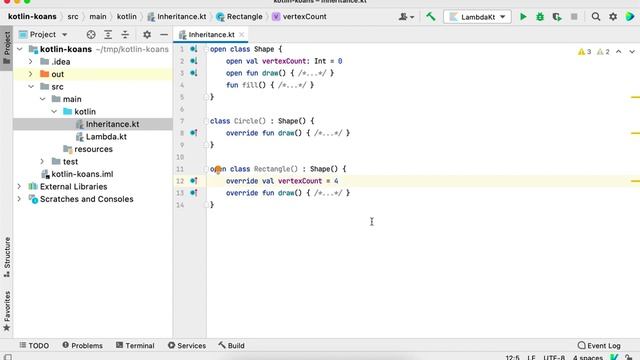Collapse the kotlin folder
640x360 pixels.
point(54,111)
